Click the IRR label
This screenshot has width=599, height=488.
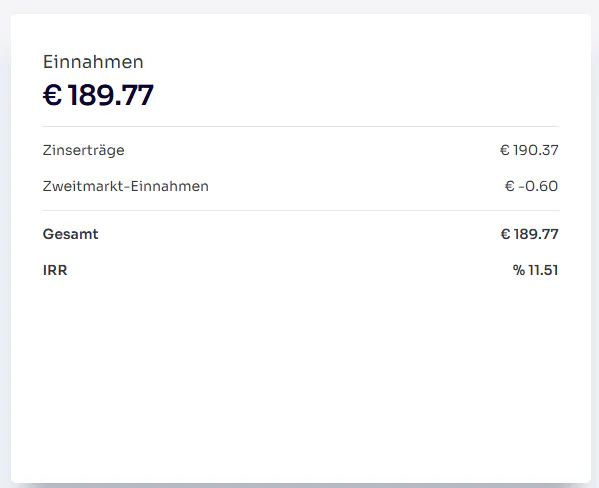pyautogui.click(x=55, y=270)
